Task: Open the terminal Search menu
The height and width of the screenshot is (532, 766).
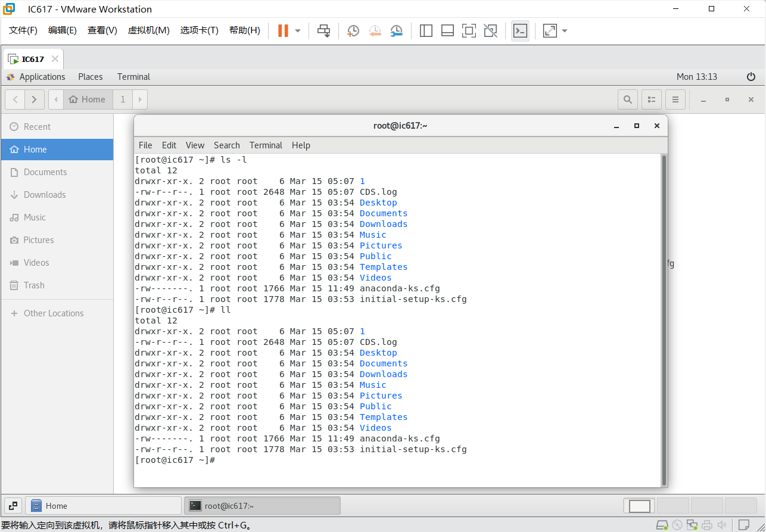Action: [x=227, y=145]
